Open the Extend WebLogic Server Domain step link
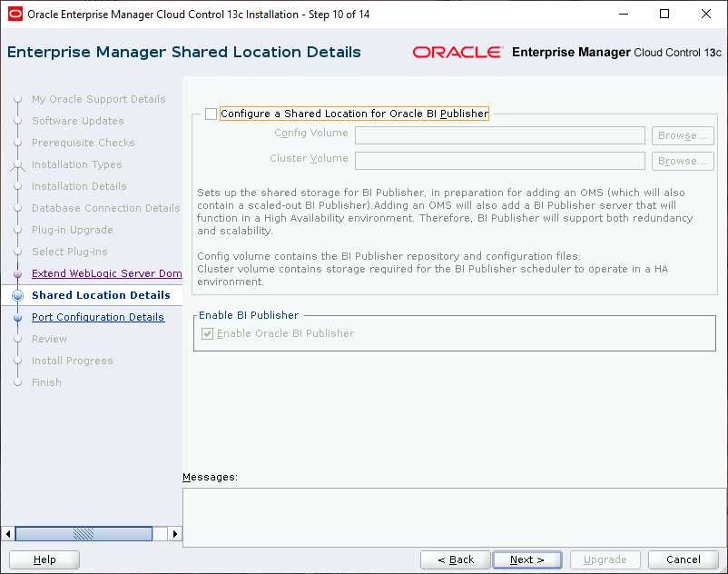 107,273
